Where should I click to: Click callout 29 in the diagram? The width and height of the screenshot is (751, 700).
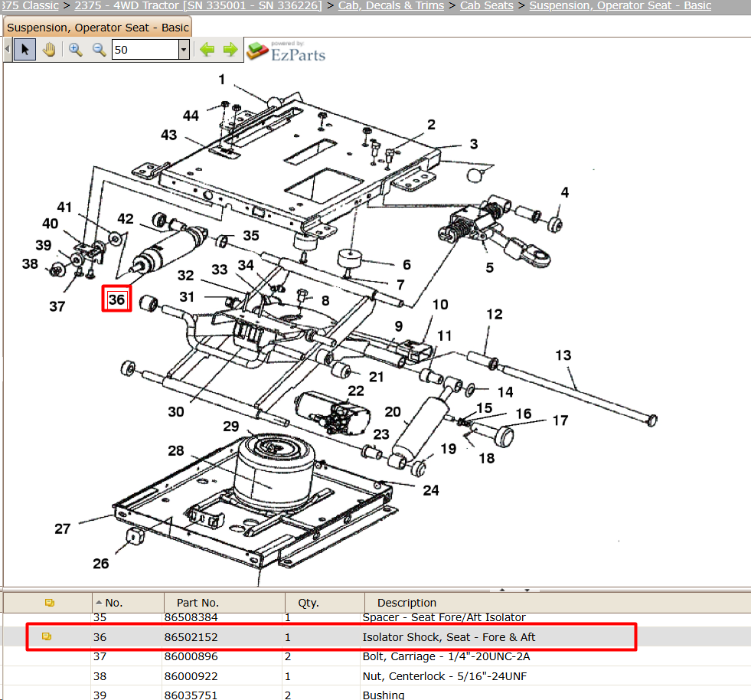click(231, 426)
